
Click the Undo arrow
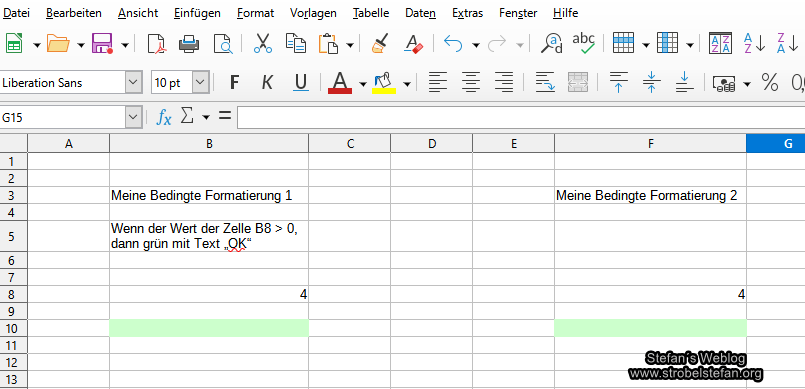(x=453, y=44)
